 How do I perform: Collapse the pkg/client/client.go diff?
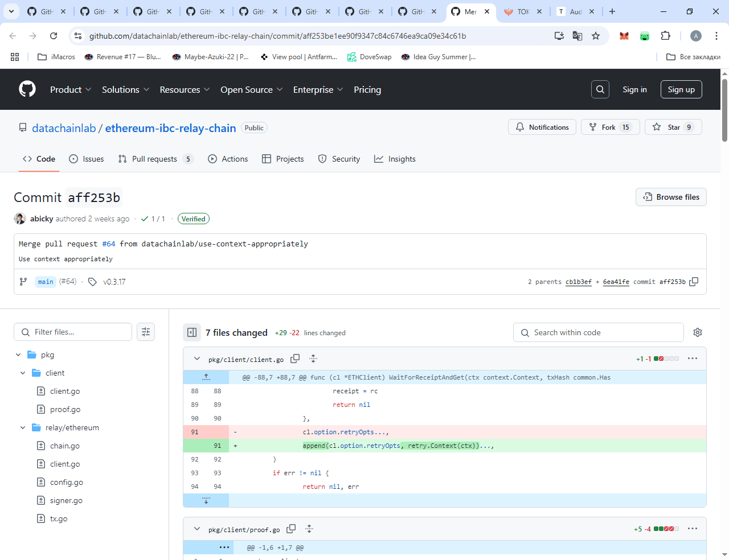click(197, 359)
